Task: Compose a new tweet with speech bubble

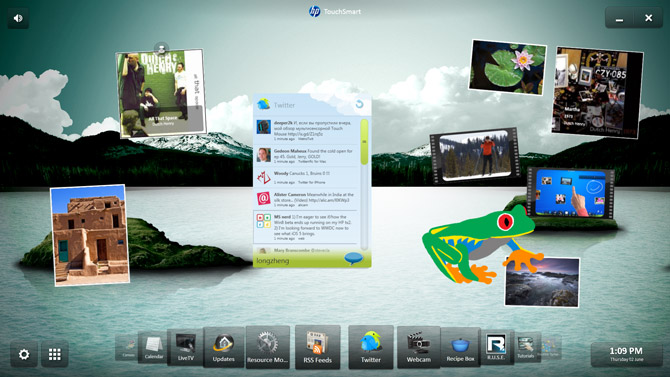Action: coord(353,258)
